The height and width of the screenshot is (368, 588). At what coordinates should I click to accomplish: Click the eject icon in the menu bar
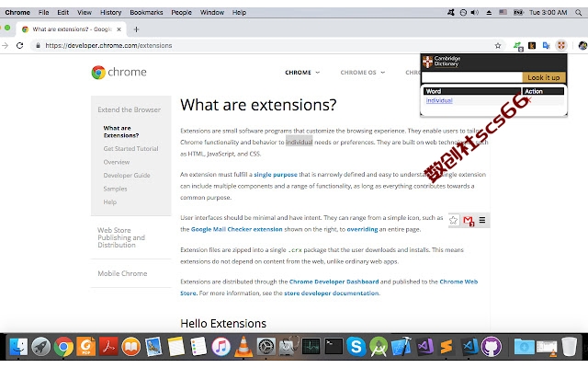pos(489,12)
